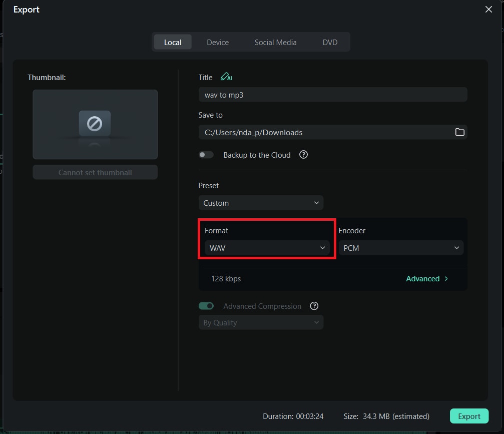Open Advanced export settings link

[x=423, y=278]
